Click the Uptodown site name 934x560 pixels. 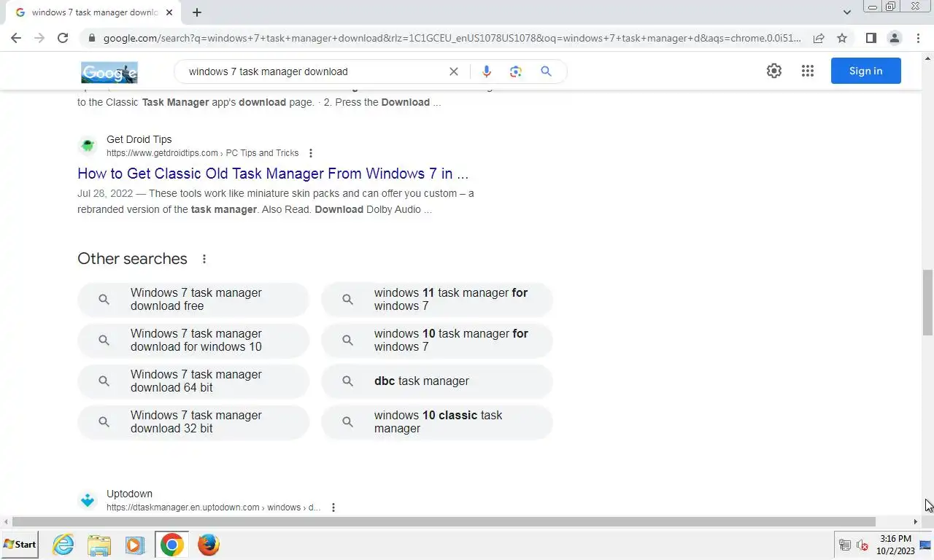(x=129, y=494)
